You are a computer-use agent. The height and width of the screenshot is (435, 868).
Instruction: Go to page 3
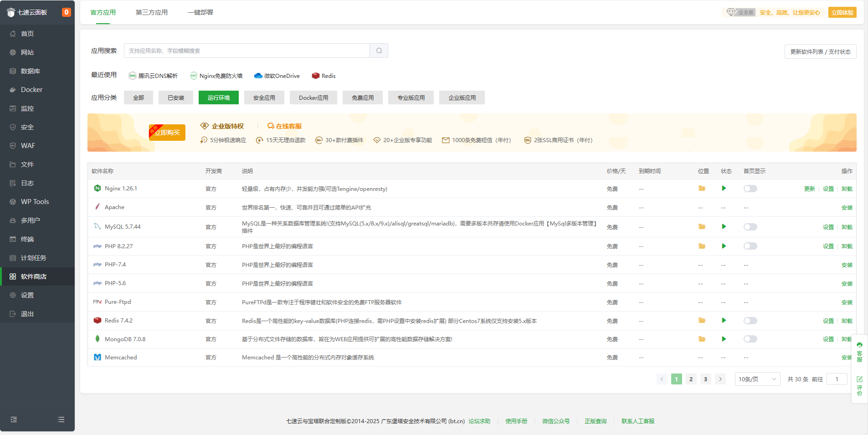pos(706,379)
